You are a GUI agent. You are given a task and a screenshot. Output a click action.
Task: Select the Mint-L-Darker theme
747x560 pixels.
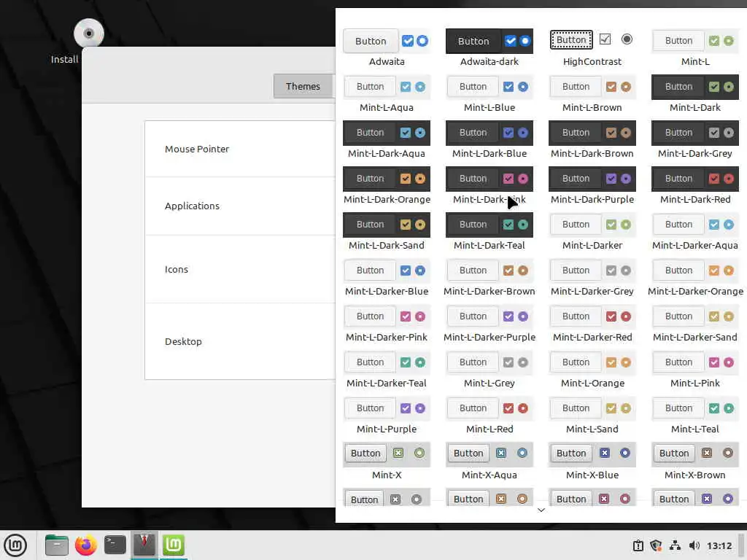coord(592,232)
